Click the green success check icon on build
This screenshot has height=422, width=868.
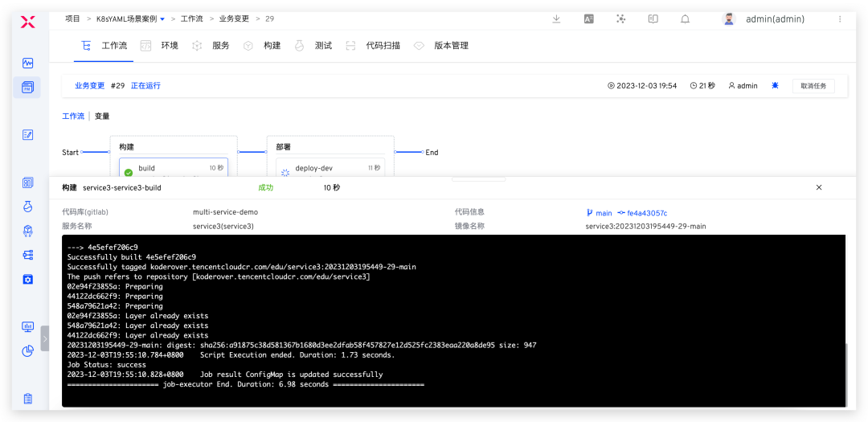(129, 172)
